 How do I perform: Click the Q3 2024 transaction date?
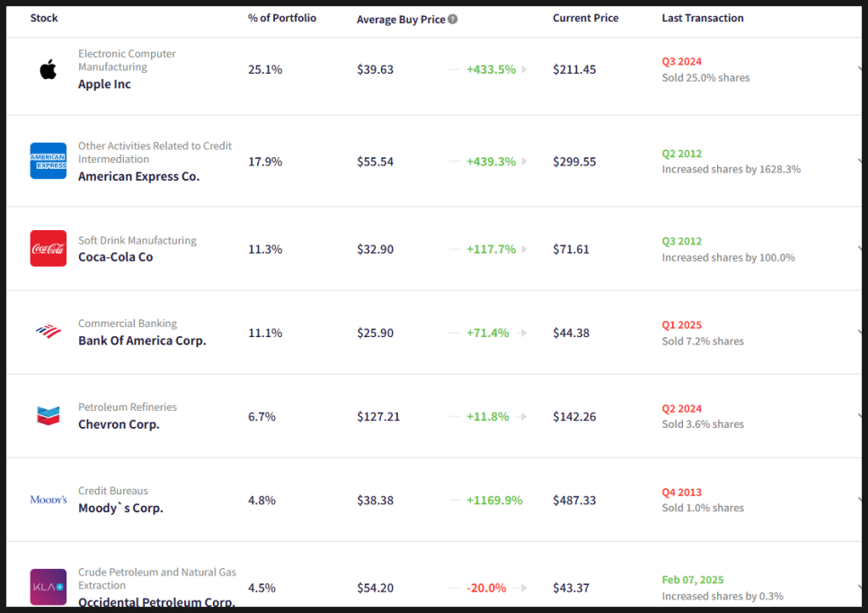pyautogui.click(x=681, y=61)
